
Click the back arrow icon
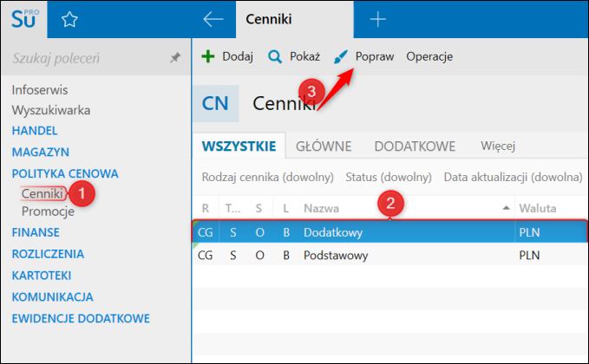coord(213,19)
